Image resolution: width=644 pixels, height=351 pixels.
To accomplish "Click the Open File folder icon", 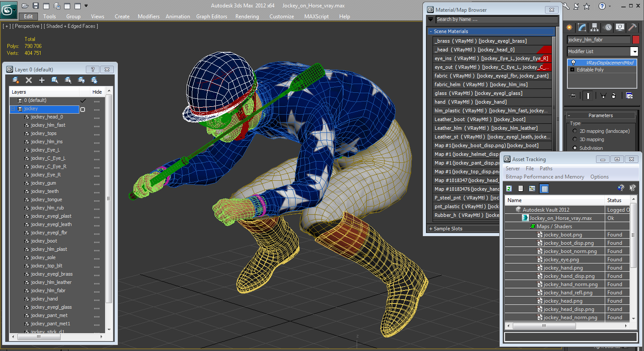I will point(25,6).
